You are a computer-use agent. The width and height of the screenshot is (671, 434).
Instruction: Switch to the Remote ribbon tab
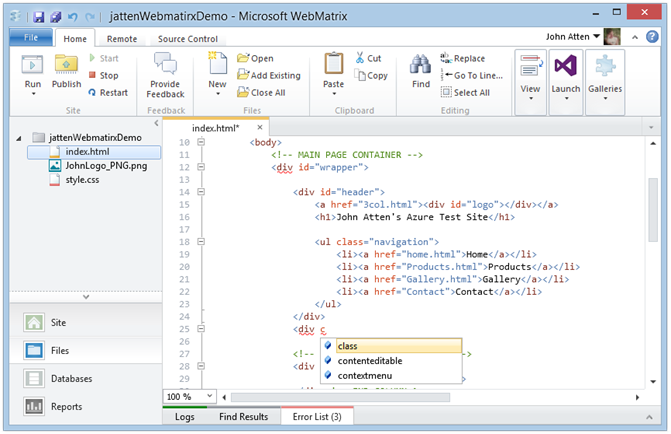coord(122,39)
